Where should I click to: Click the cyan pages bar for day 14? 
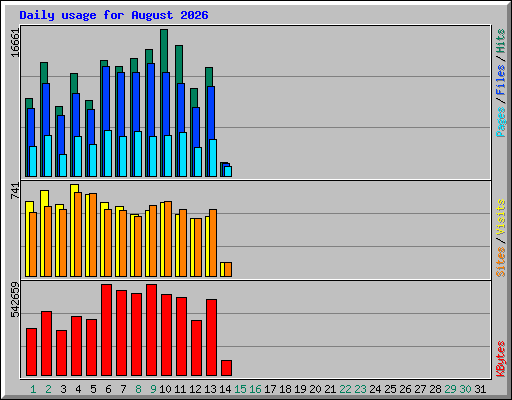228,171
